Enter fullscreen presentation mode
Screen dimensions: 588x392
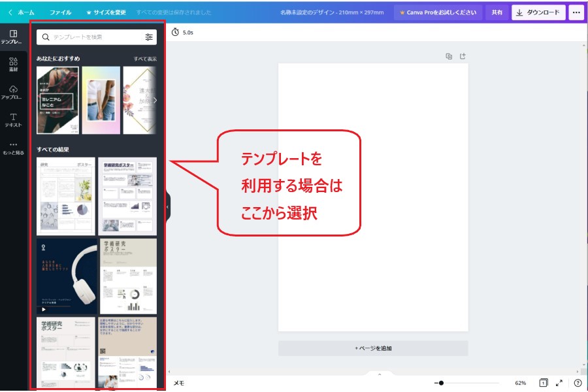tap(559, 383)
